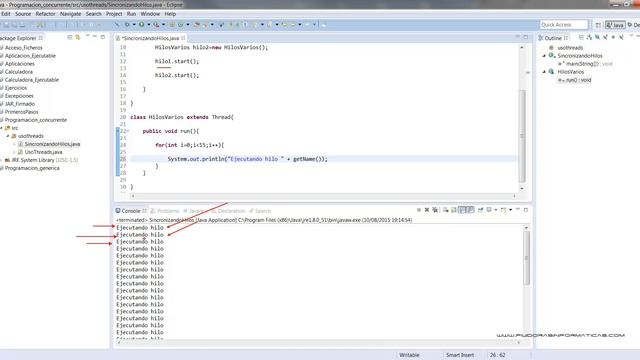Click Clear Console icon

[446, 210]
